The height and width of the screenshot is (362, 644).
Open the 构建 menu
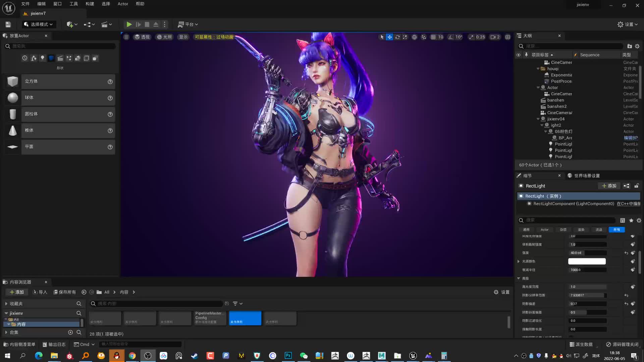[90, 4]
